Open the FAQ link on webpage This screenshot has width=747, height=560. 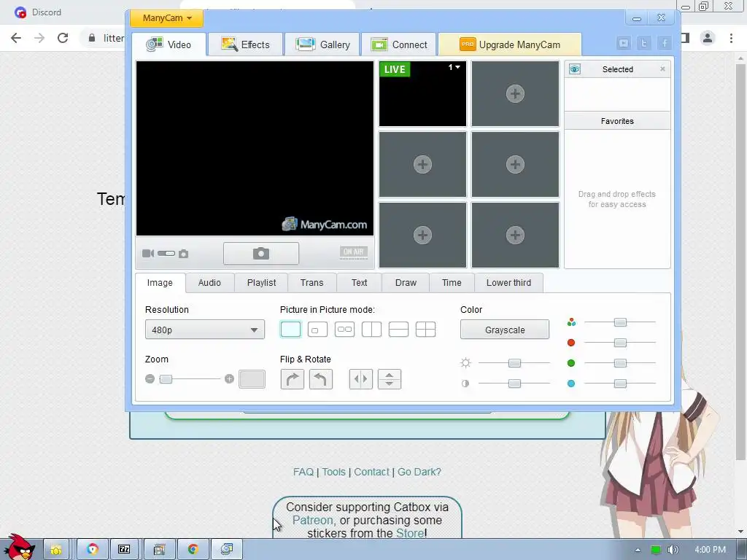pos(303,472)
